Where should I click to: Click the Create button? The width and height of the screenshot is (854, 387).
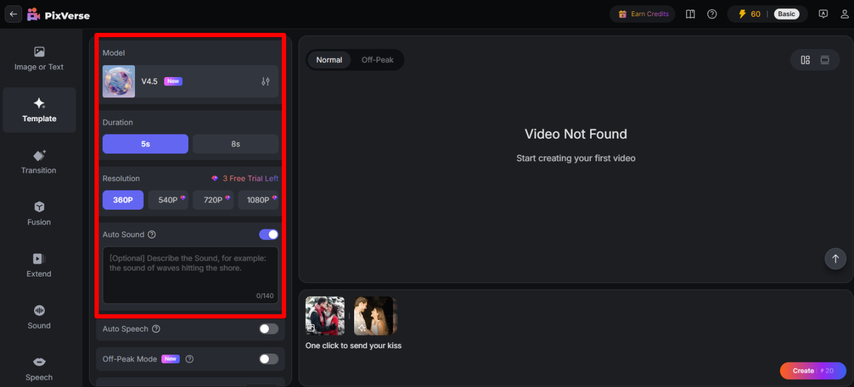point(813,371)
